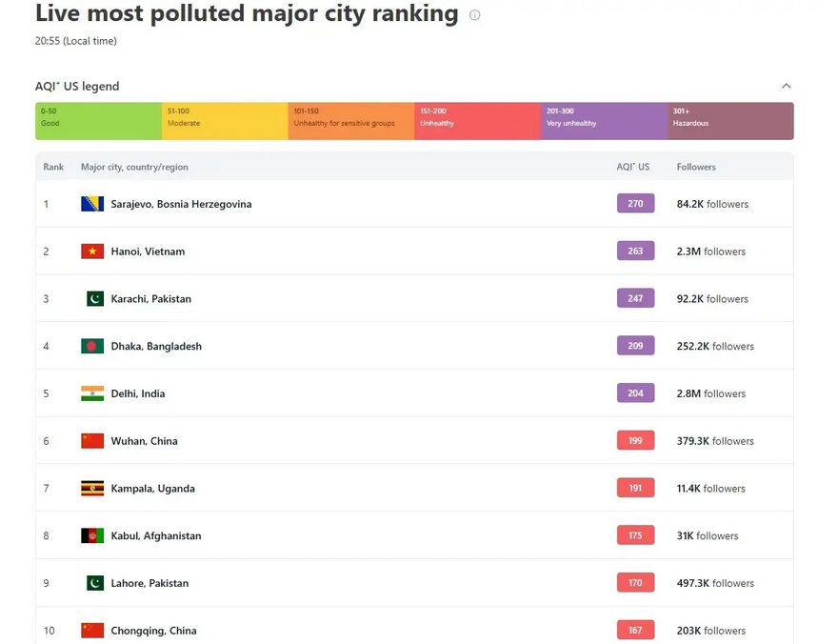This screenshot has height=644, width=818.
Task: Click the India flag icon
Action: point(92,393)
